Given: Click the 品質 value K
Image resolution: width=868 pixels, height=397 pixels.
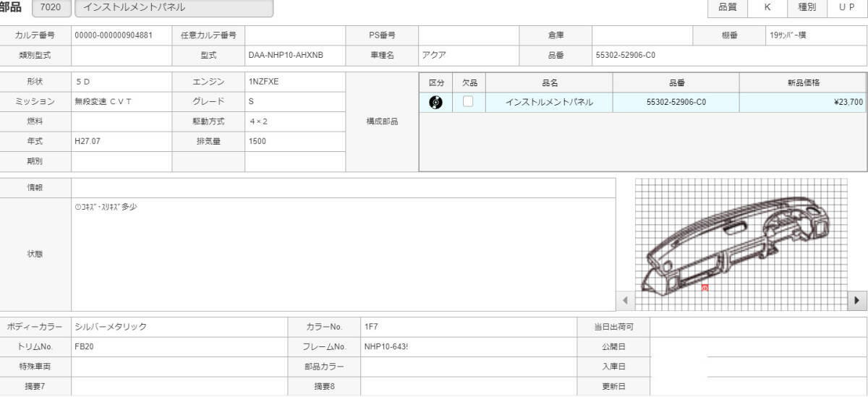Looking at the screenshot, I should (767, 7).
